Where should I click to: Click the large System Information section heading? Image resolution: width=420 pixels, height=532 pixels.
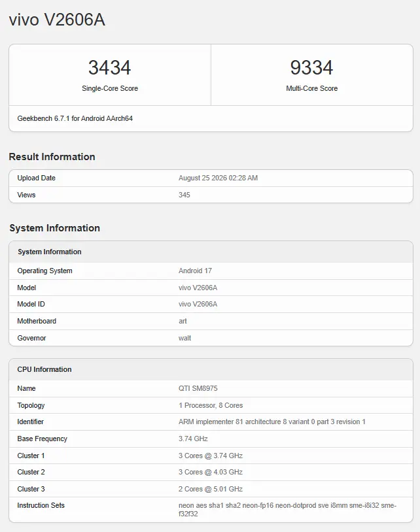coord(55,228)
